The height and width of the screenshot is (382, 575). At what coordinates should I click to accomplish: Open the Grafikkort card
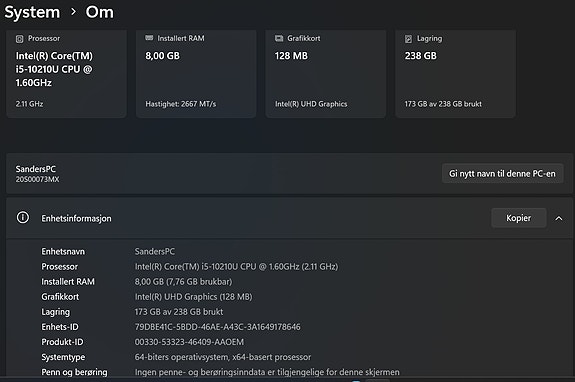[326, 74]
